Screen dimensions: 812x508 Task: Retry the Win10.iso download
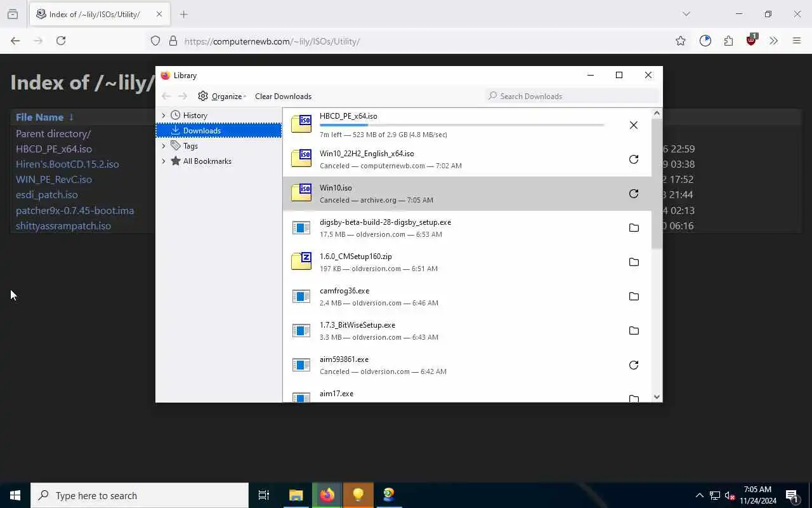pyautogui.click(x=633, y=194)
